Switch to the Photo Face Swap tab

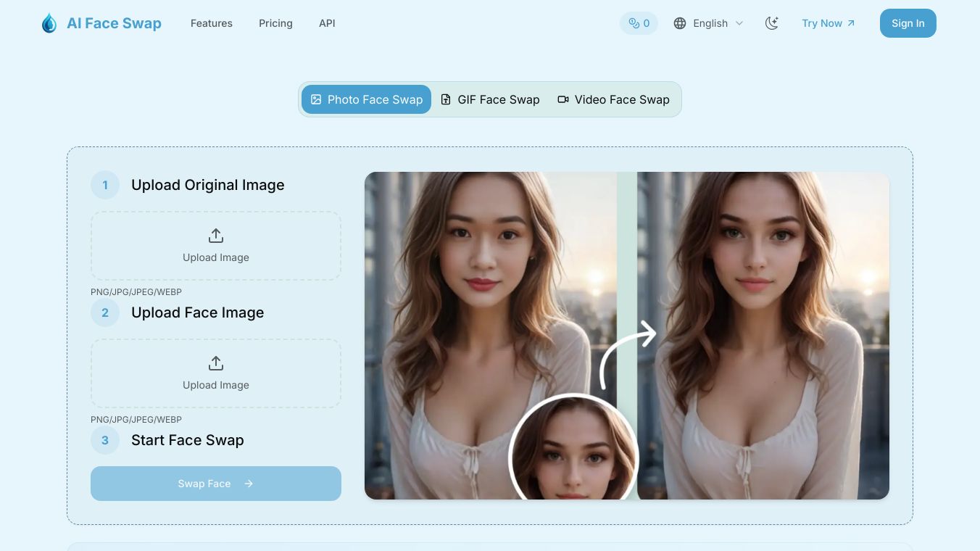(x=367, y=99)
